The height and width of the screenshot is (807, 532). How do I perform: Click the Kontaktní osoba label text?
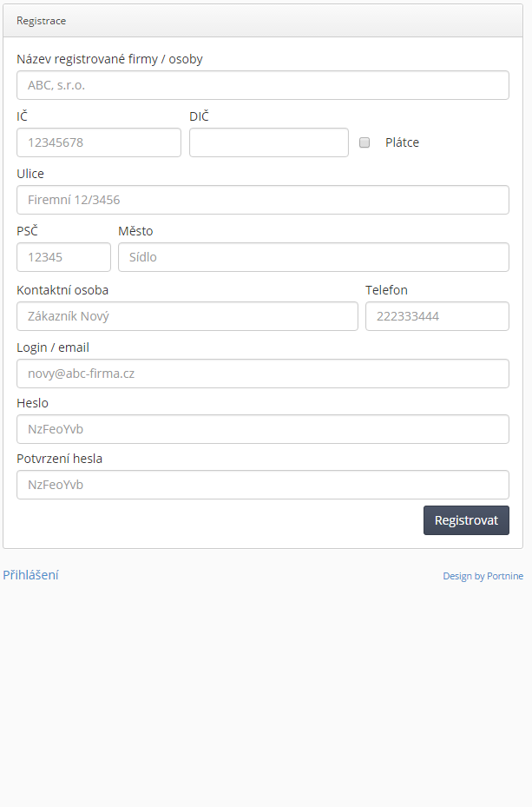point(62,290)
